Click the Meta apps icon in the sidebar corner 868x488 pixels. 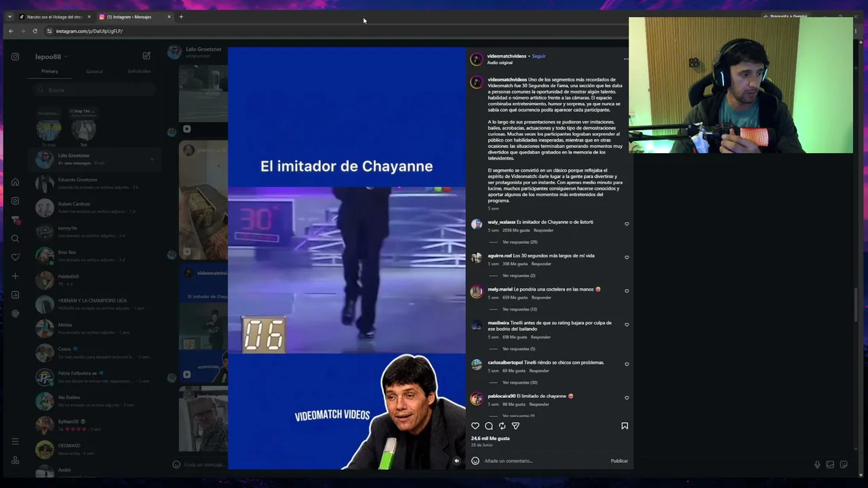[15, 460]
